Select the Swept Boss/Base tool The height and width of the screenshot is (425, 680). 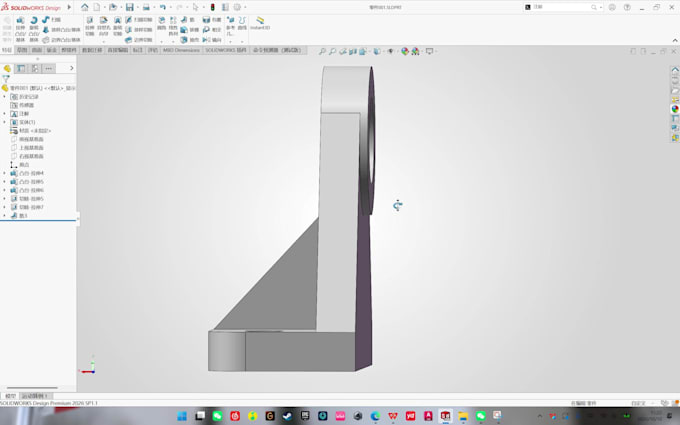tap(52, 20)
